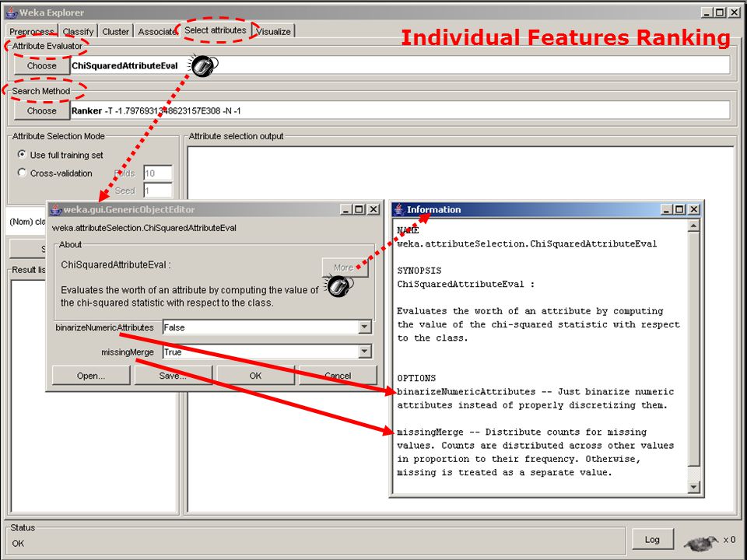
Task: Close the GenericObjectEditor window
Action: 374,209
